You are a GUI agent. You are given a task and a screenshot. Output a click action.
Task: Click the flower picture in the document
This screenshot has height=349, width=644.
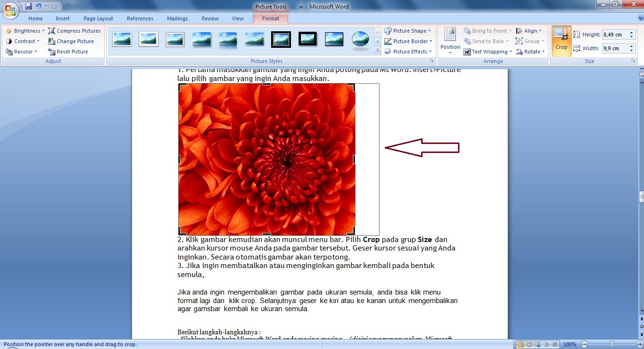(x=267, y=159)
